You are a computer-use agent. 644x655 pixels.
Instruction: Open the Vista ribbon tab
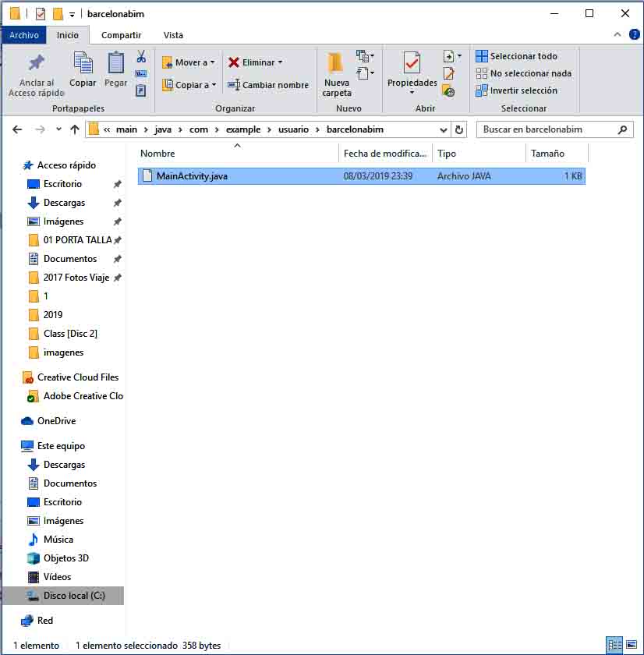tap(173, 35)
